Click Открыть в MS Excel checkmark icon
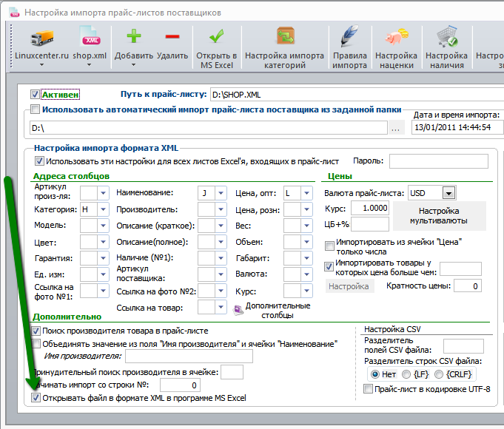Image resolution: width=504 pixels, height=429 pixels. tap(217, 36)
